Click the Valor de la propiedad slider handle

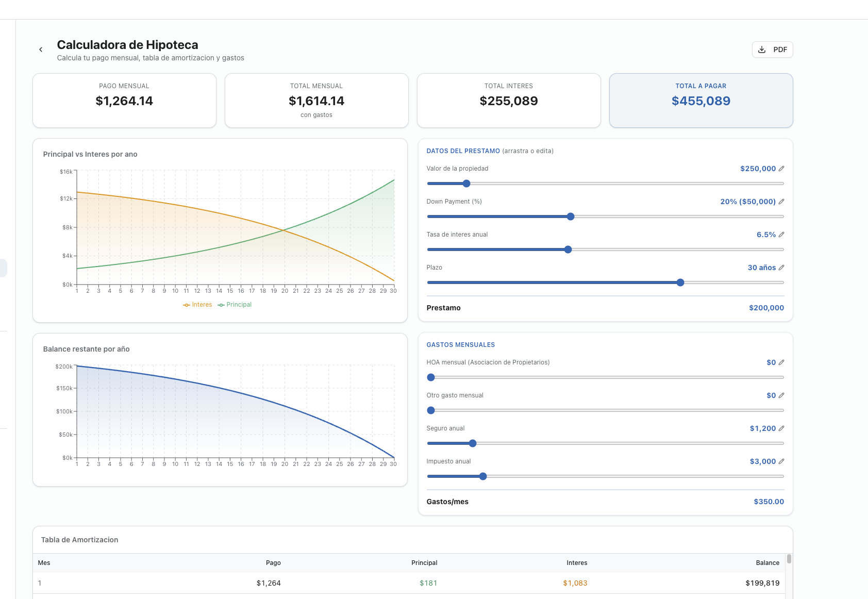tap(466, 184)
